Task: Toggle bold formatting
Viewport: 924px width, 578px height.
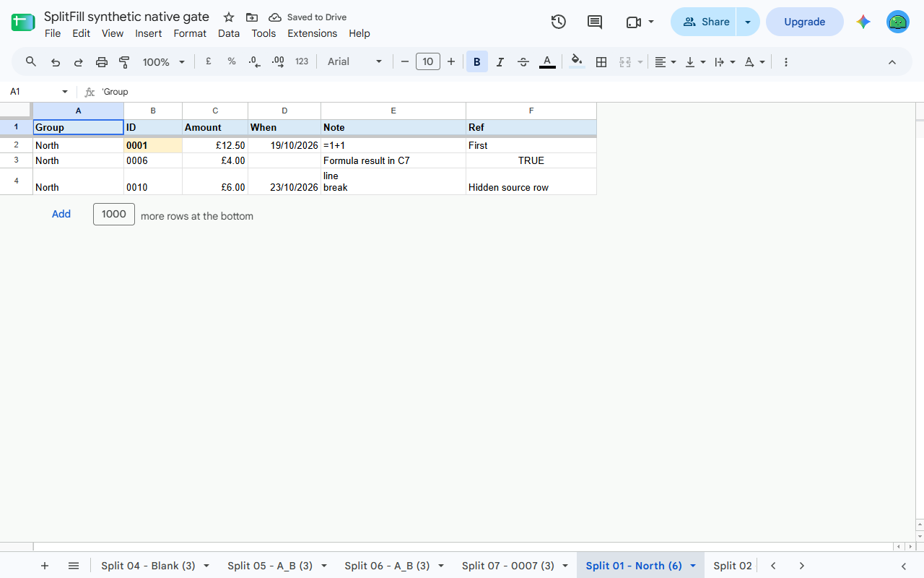Action: (x=477, y=62)
